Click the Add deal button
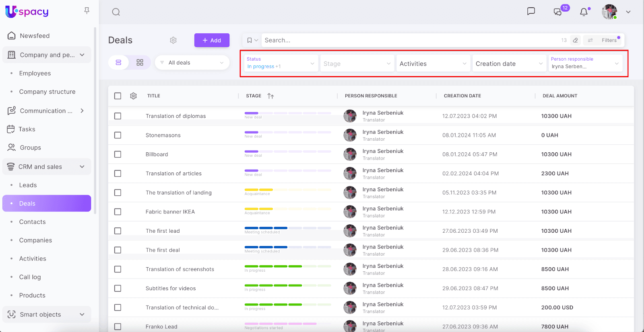This screenshot has width=644, height=332. click(x=212, y=40)
